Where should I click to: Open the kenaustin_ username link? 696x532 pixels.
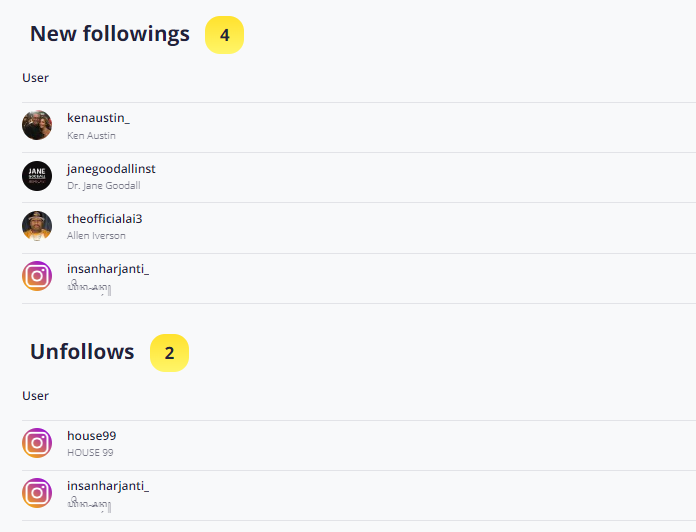click(x=98, y=118)
